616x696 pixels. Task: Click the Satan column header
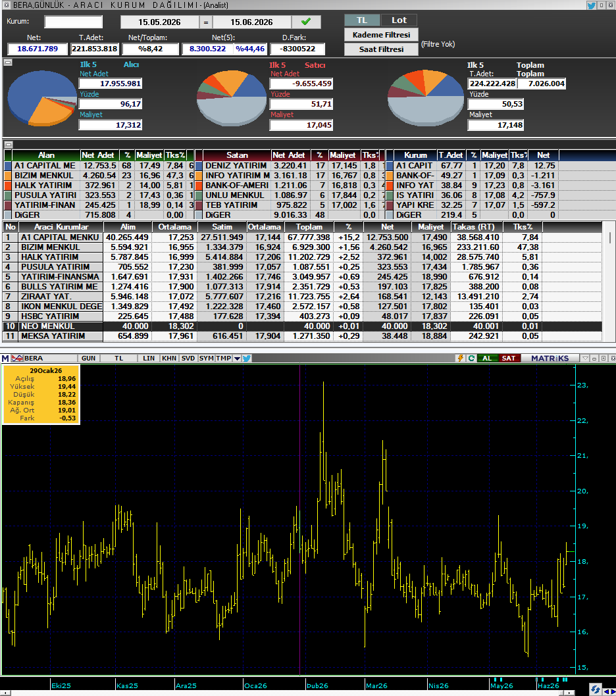[x=237, y=155]
